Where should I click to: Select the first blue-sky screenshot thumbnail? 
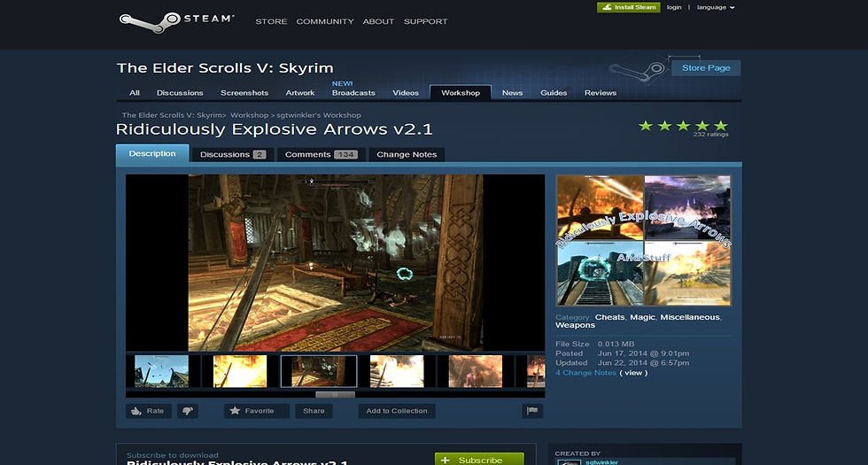click(161, 371)
